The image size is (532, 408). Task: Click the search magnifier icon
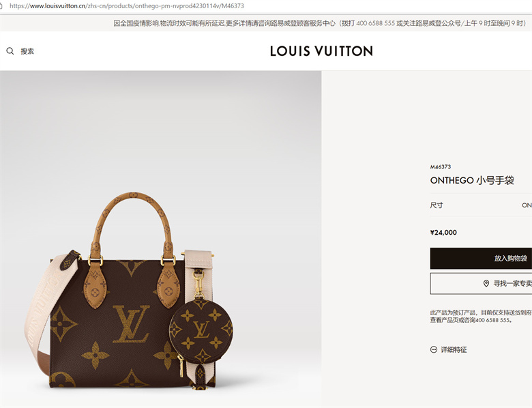click(10, 51)
